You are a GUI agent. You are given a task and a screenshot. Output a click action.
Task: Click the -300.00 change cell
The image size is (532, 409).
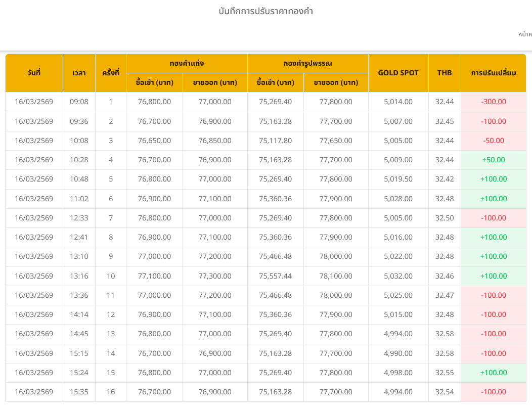tap(493, 102)
